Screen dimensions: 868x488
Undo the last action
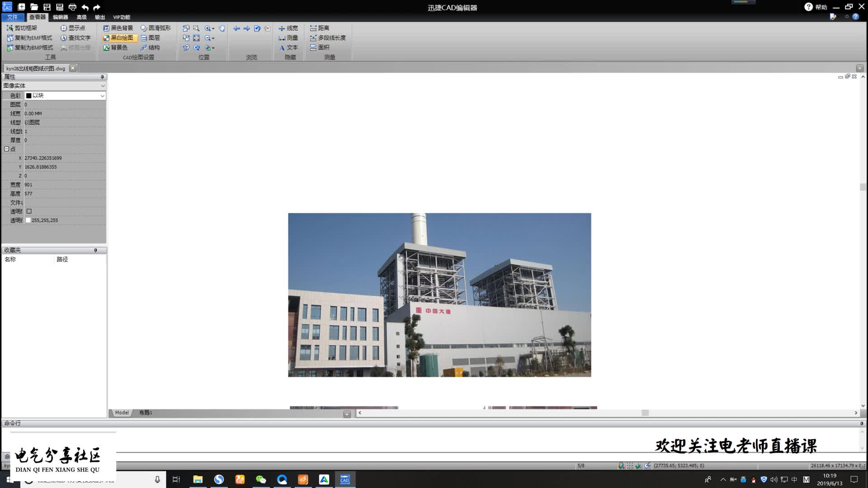pyautogui.click(x=85, y=7)
